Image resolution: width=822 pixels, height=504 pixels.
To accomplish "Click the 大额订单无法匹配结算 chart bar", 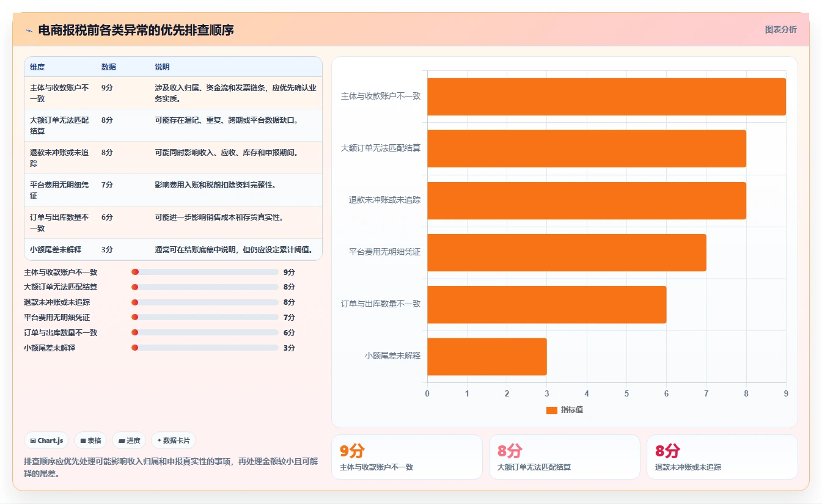I will tap(587, 148).
